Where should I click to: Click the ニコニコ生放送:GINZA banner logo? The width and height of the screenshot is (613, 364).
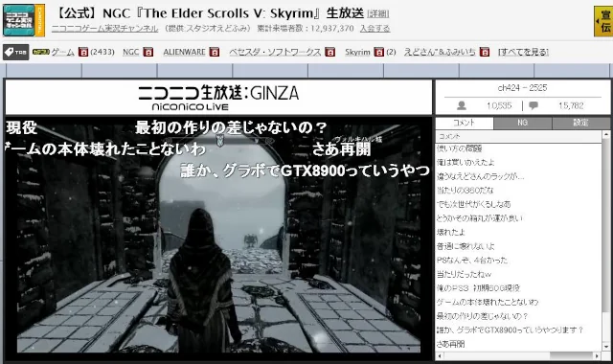218,98
